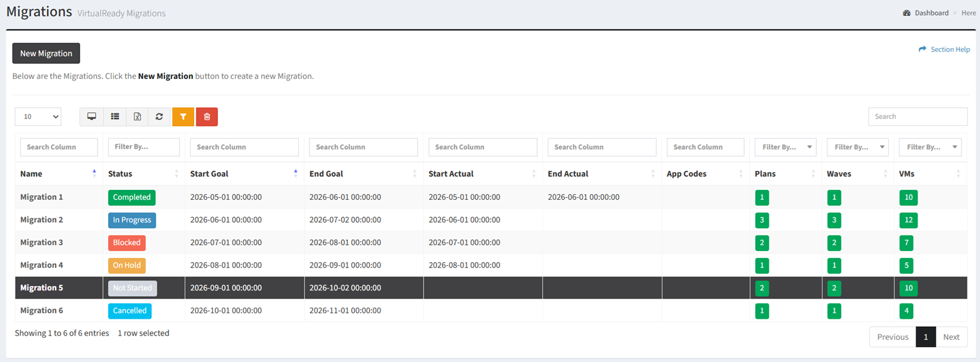Click the global Search input field

tap(918, 117)
